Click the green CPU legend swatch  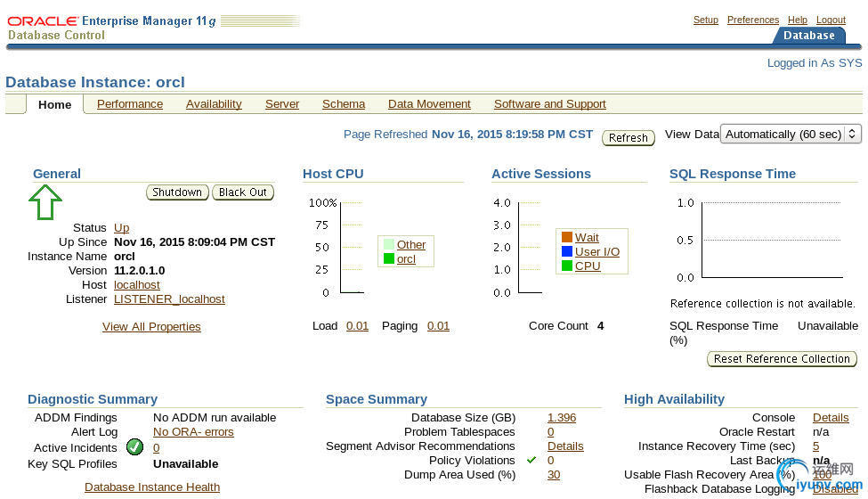(567, 266)
